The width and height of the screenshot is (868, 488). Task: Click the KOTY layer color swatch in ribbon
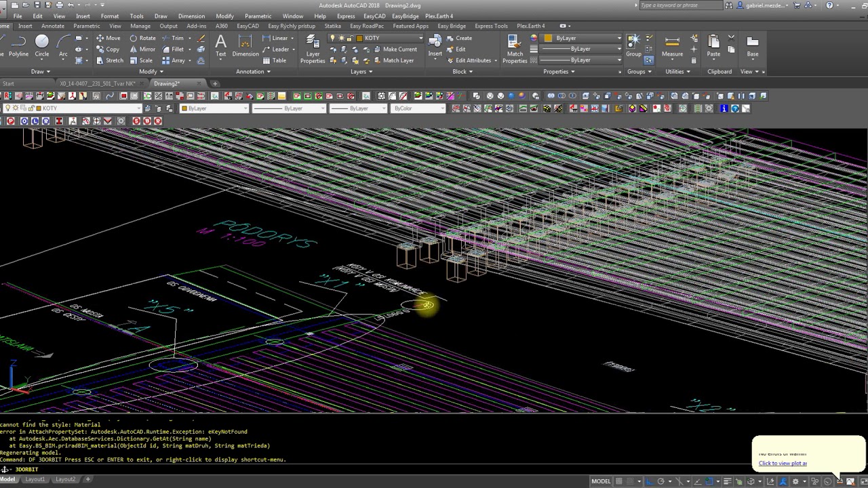[359, 38]
